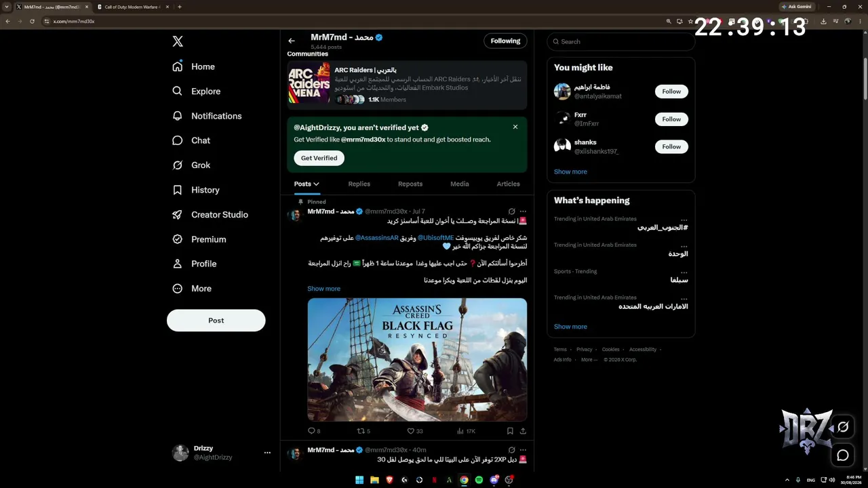Viewport: 868px width, 488px height.
Task: Open options for the Sports · Trending item
Action: 684,272
